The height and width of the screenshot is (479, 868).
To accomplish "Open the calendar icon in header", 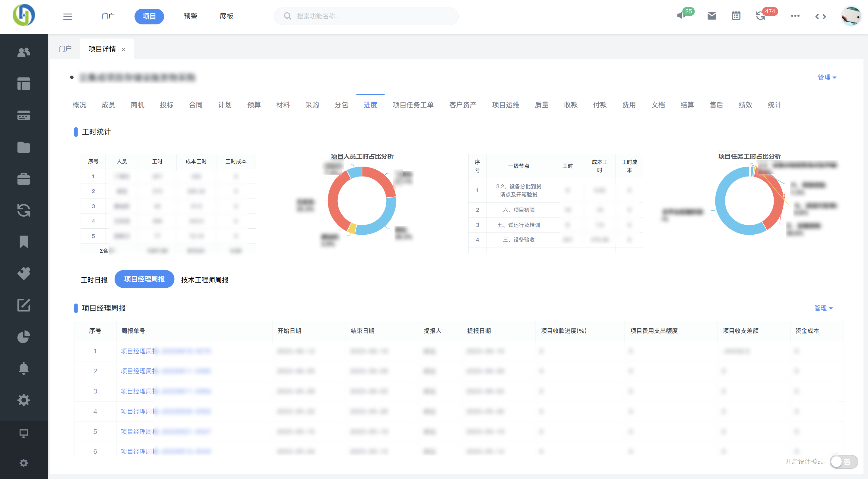I will (x=736, y=16).
